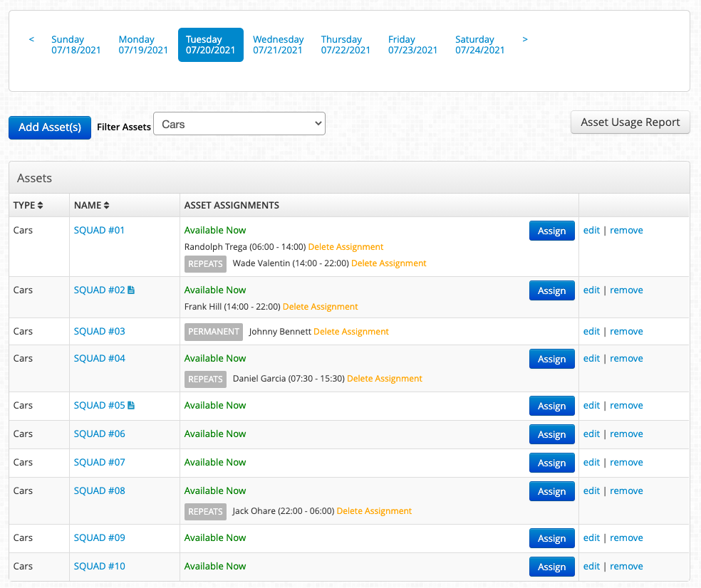Click Assign for SQUAD #07
This screenshot has width=701, height=588.
tap(551, 463)
